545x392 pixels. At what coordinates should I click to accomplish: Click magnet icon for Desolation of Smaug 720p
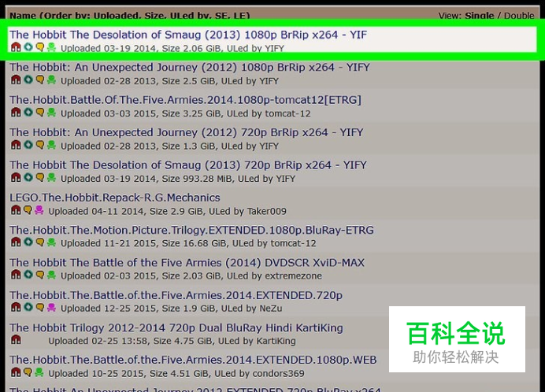point(16,178)
